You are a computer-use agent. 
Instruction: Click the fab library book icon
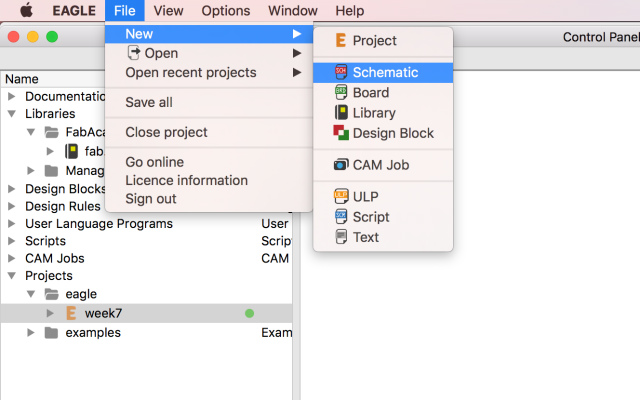pos(71,151)
